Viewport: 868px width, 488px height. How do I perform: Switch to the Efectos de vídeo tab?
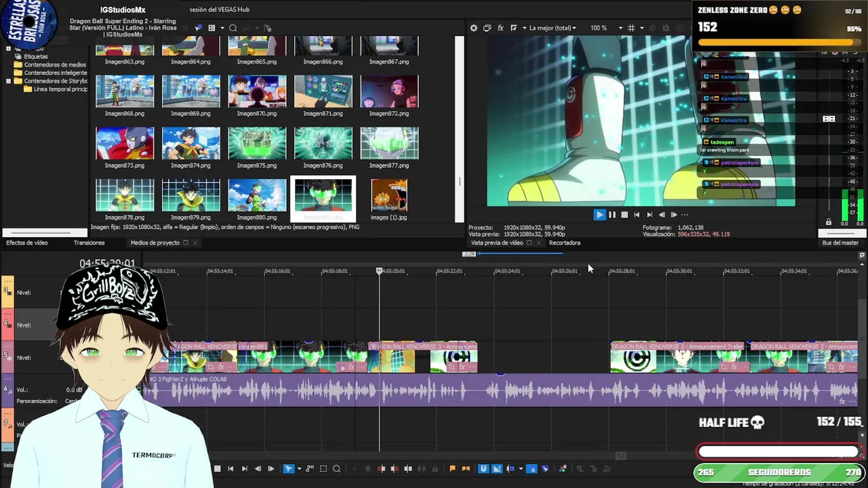[x=27, y=243]
